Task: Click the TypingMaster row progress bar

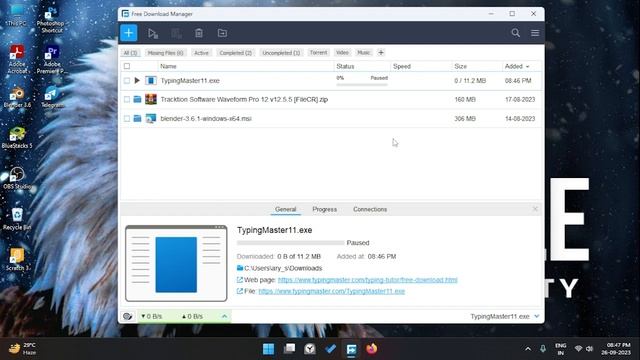Action: click(x=362, y=84)
